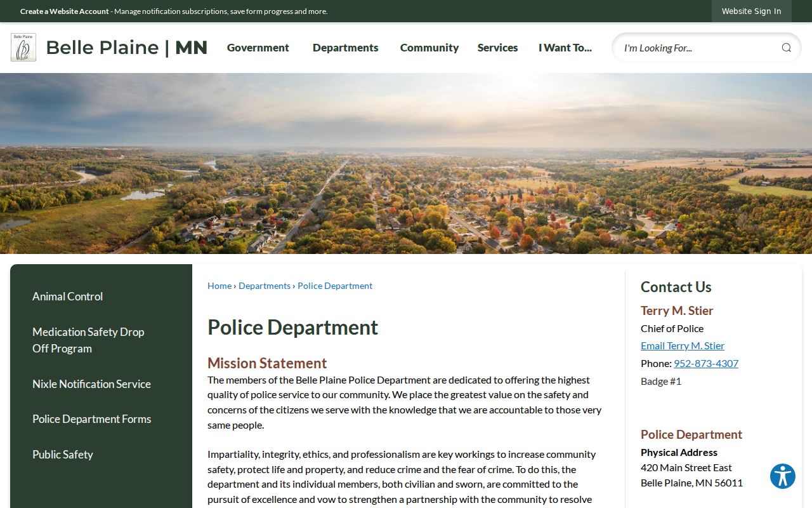Click the Belle Plaine | MN site title
This screenshot has width=812, height=508.
(127, 48)
